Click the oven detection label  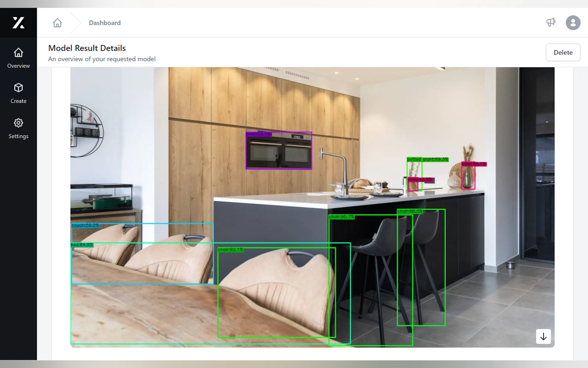[x=258, y=134]
